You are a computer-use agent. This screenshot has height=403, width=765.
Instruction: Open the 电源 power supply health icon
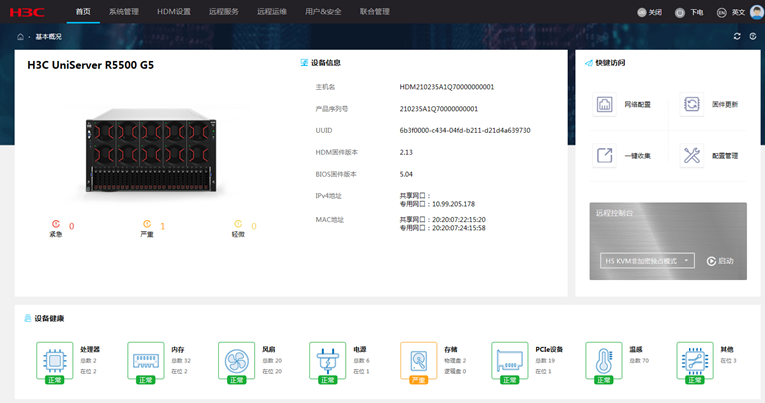[327, 361]
